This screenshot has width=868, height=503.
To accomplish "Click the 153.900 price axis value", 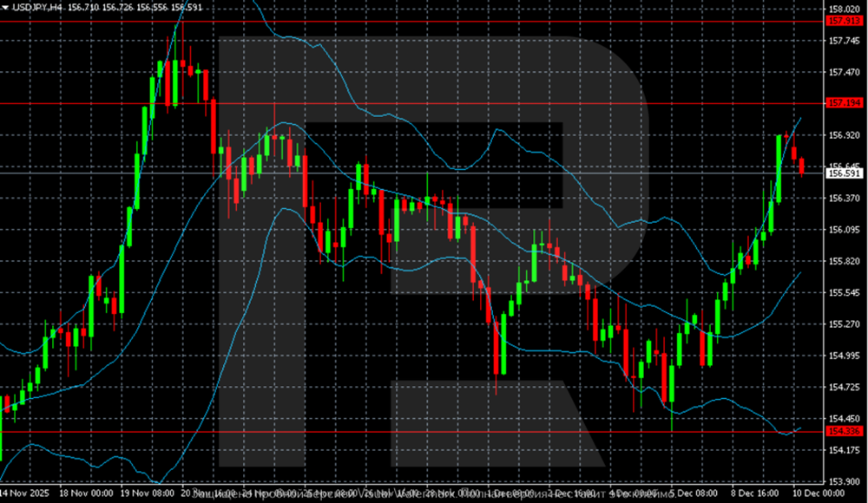I will [845, 482].
